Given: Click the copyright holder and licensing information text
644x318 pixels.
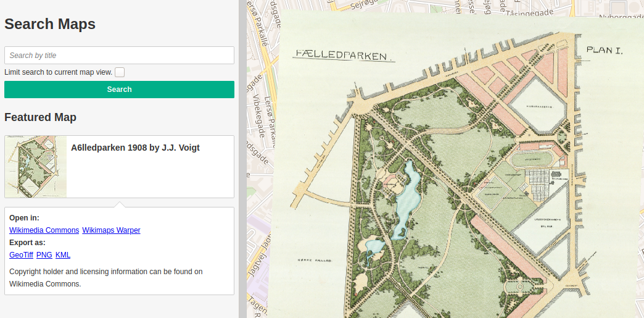Looking at the screenshot, I should (106, 278).
